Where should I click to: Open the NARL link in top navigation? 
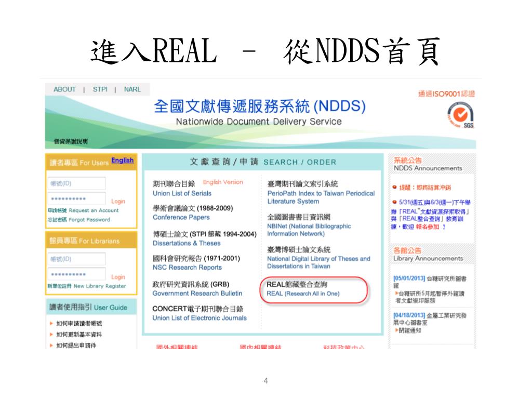pyautogui.click(x=132, y=89)
